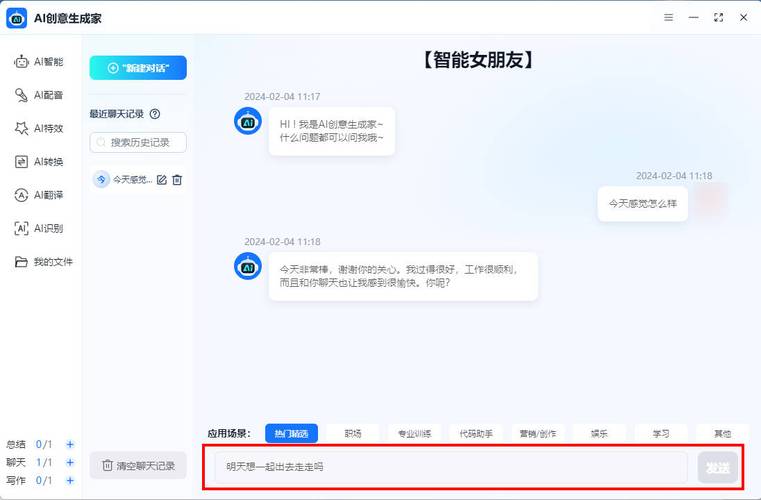The height and width of the screenshot is (500, 761).
Task: Click the app logo in title bar
Action: 17,18
